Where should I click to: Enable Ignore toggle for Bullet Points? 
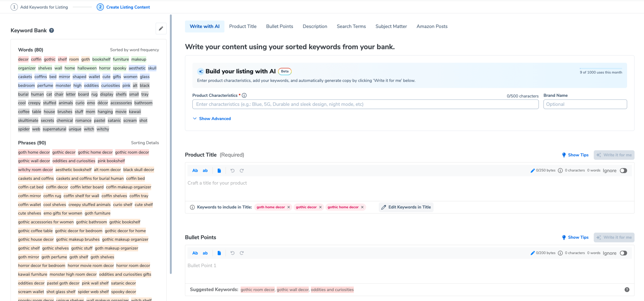click(624, 253)
